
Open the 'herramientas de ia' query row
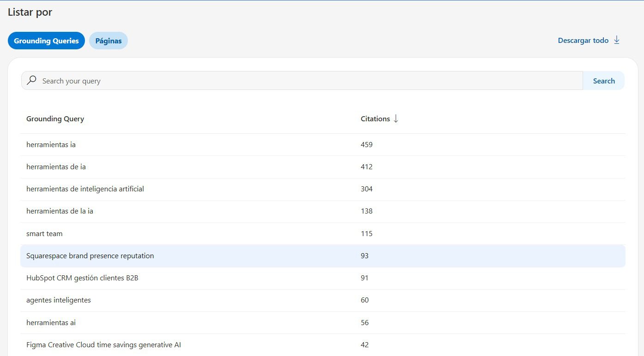coord(56,167)
